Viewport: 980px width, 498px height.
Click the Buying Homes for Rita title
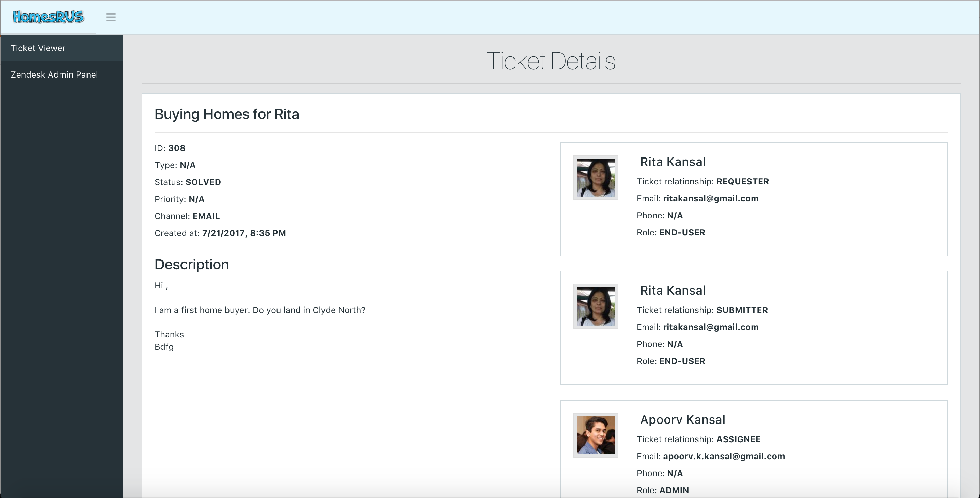click(227, 114)
